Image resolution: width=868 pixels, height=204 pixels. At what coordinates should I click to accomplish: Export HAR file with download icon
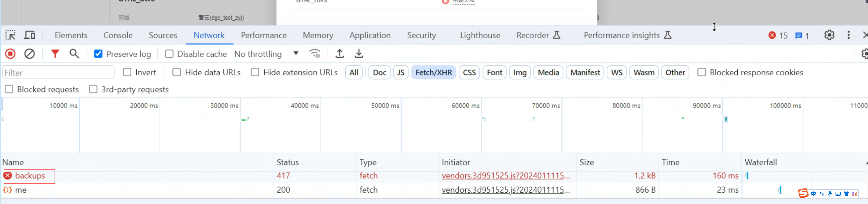359,54
